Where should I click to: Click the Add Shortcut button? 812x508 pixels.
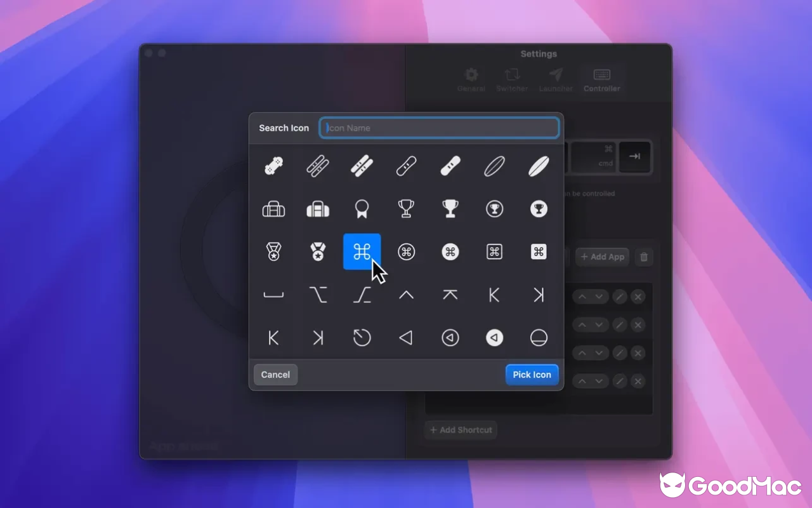coord(461,430)
